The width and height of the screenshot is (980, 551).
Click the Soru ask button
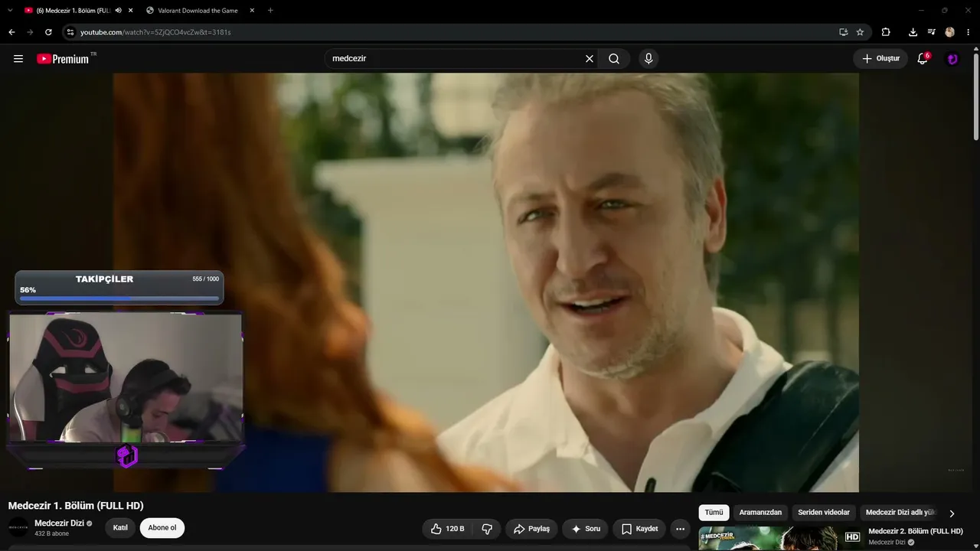click(586, 529)
